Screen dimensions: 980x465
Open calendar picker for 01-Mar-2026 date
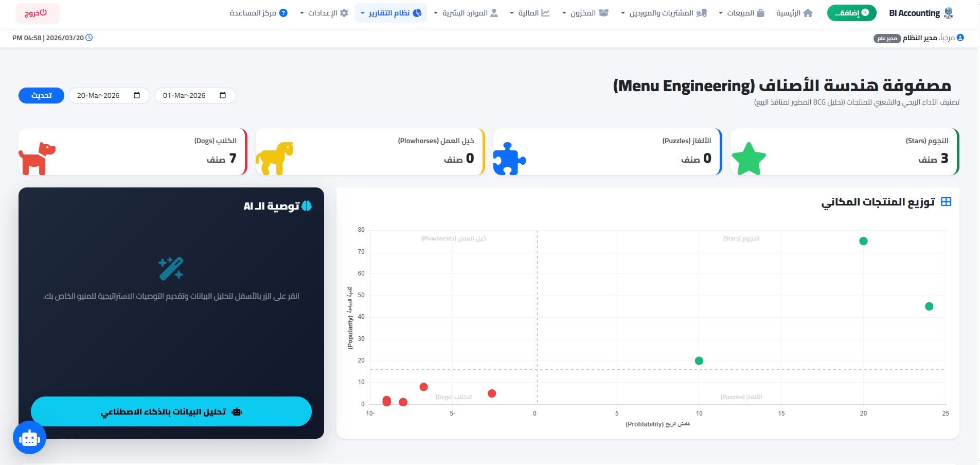(223, 95)
